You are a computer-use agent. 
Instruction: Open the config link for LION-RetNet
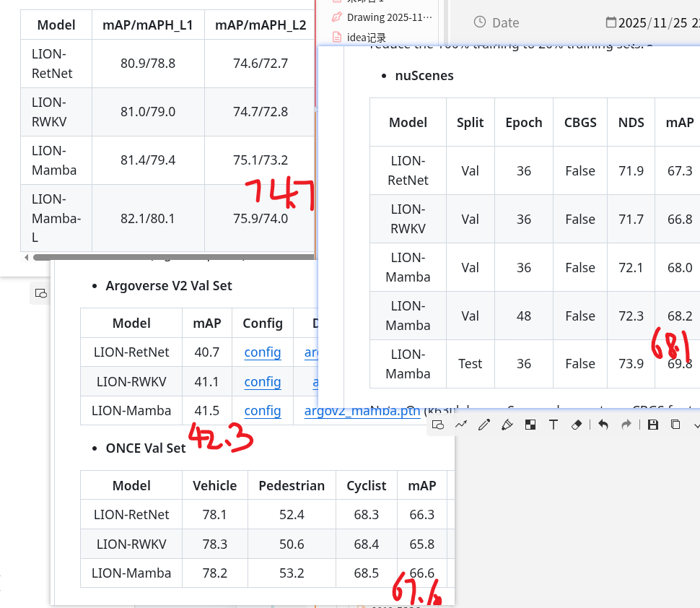pyautogui.click(x=263, y=352)
